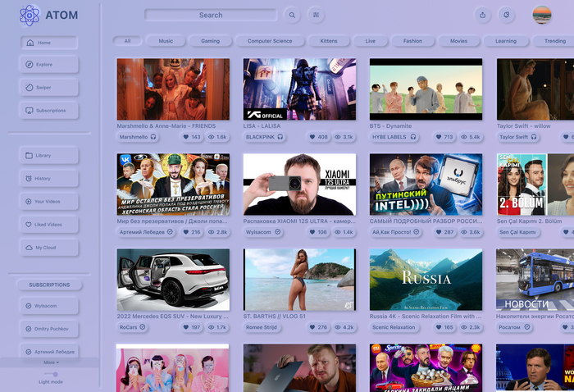Click the 4.2k views eye icon
Viewport: 574px width, 392px height.
coord(338,327)
